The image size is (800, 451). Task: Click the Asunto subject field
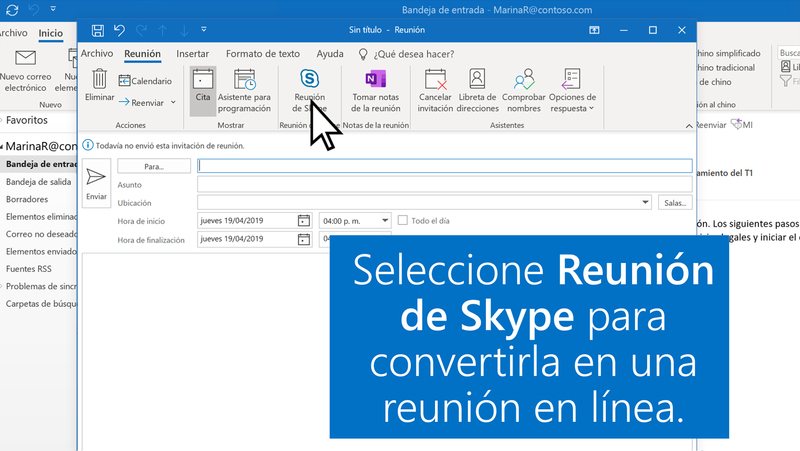444,184
